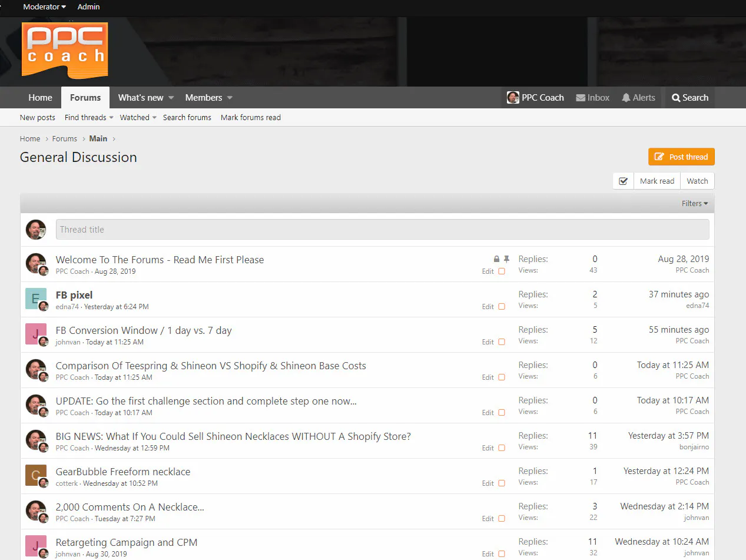Click the Thread title input field
The image size is (746, 560).
click(382, 230)
